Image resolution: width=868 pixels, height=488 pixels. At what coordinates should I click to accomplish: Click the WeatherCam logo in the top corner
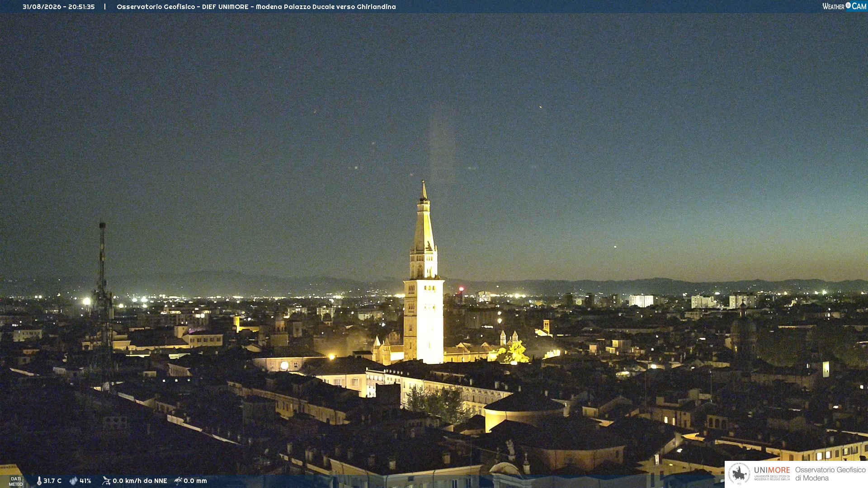(x=844, y=6)
